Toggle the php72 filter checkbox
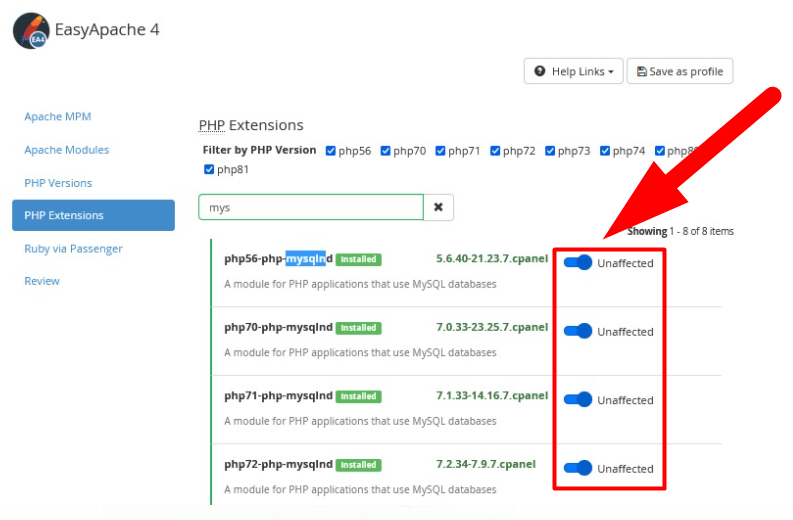Screen dimensions: 793x520 point(495,151)
